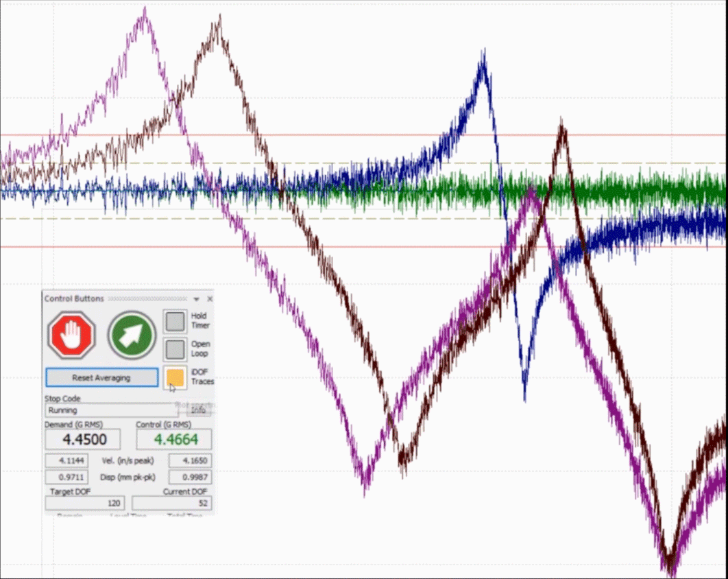Toggle the DOF Traces button
Image resolution: width=728 pixels, height=579 pixels.
tap(175, 377)
